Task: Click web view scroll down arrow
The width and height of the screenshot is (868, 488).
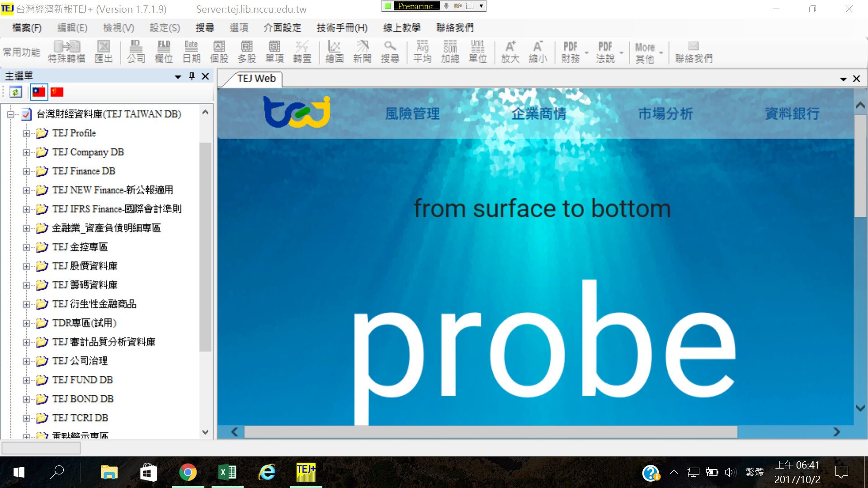Action: tap(860, 408)
